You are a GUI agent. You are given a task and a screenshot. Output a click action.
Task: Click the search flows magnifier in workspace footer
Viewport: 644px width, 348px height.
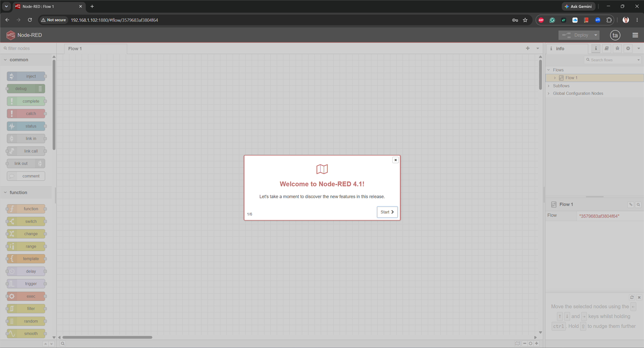[63, 344]
